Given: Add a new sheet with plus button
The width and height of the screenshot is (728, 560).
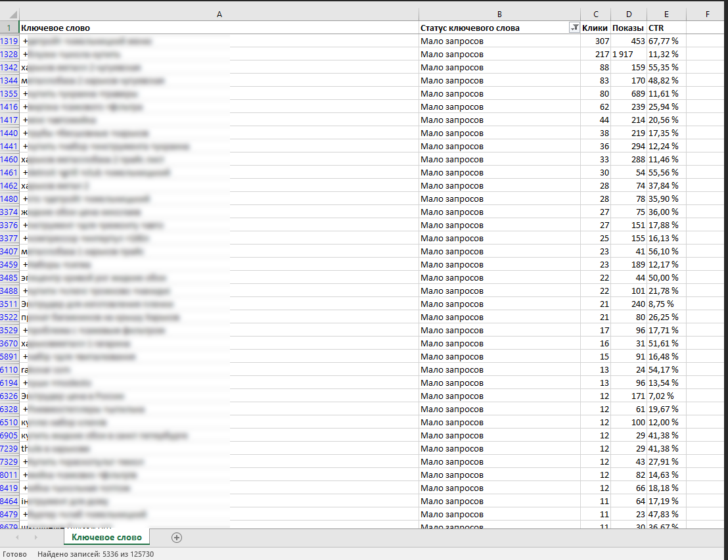Looking at the screenshot, I should [176, 537].
